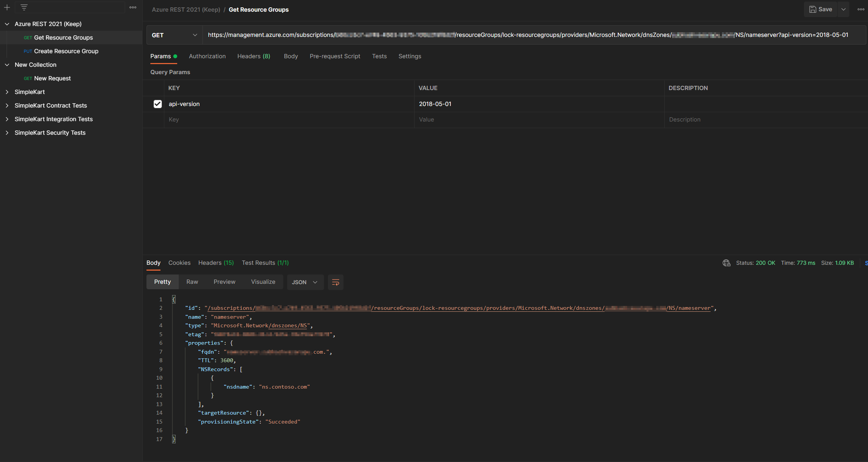Open the Test Results (1/1) tab

tap(265, 263)
